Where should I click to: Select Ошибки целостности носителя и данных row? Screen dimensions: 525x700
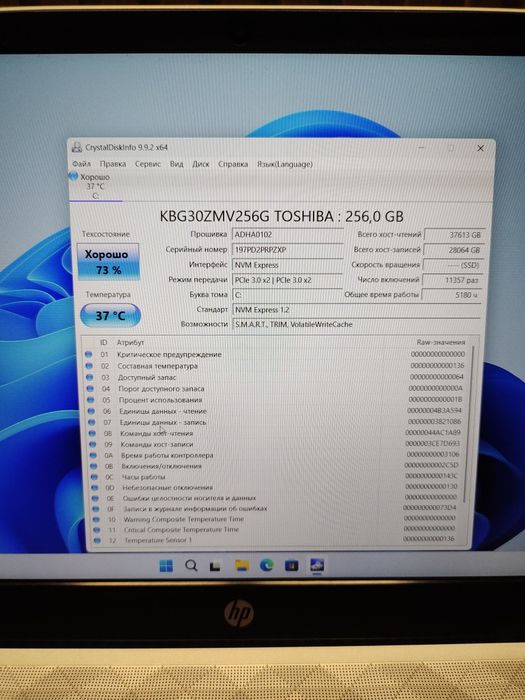[x=276, y=498]
